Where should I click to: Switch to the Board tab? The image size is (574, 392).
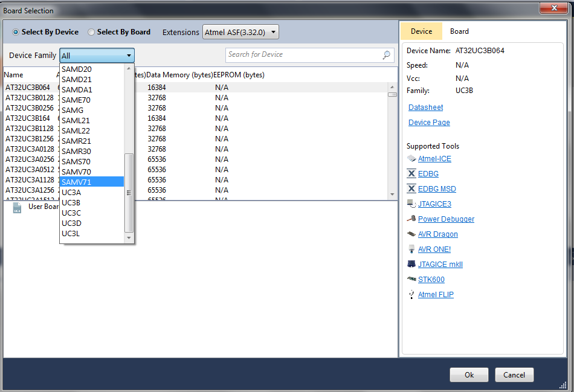tap(459, 31)
